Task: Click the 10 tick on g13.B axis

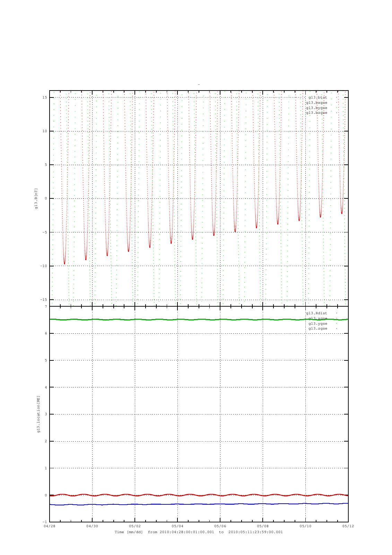Action: [45, 131]
